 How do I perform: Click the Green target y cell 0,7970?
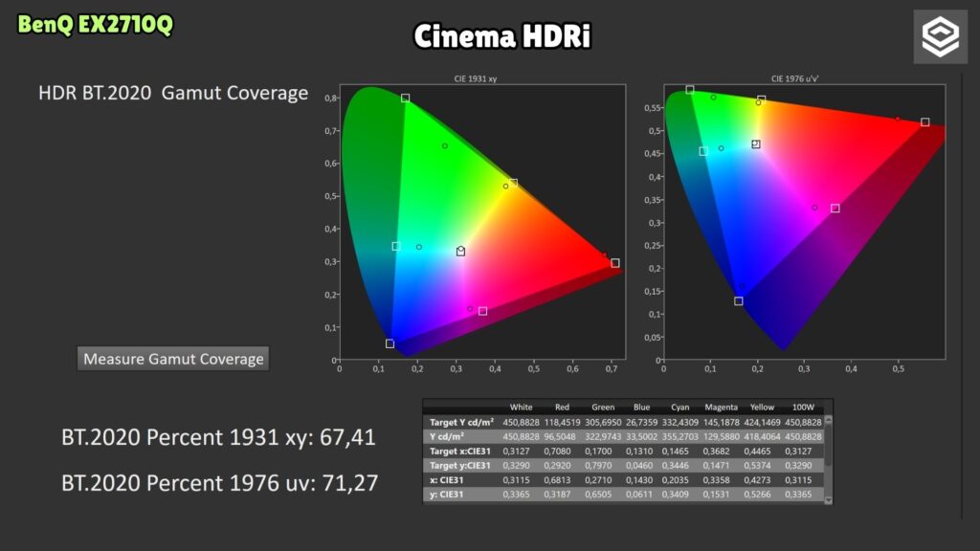pos(598,466)
